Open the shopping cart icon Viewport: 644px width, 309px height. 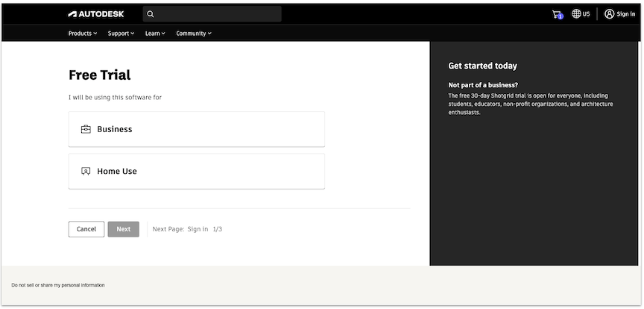pos(558,14)
